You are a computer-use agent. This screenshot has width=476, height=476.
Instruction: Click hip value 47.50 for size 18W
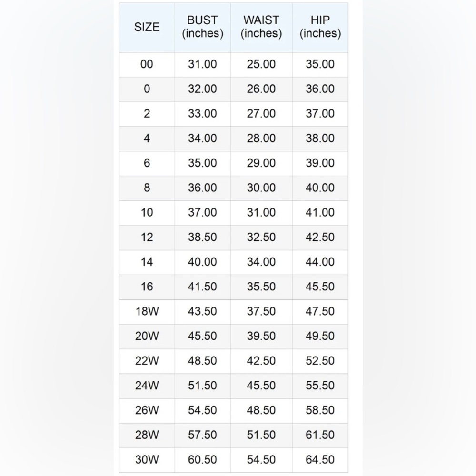(320, 311)
